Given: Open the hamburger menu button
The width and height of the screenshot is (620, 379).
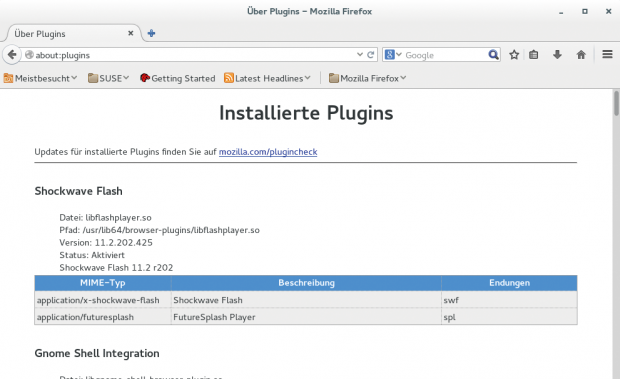Looking at the screenshot, I should pos(607,54).
